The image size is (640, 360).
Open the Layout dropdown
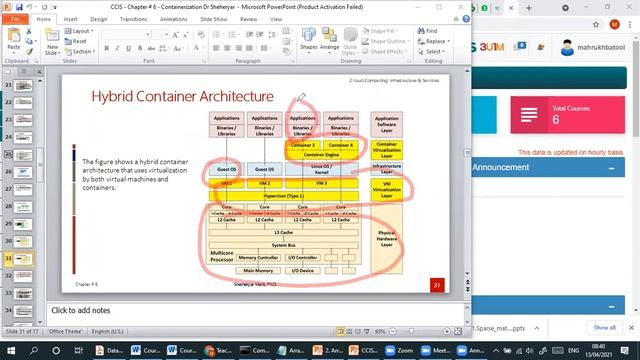coord(79,31)
